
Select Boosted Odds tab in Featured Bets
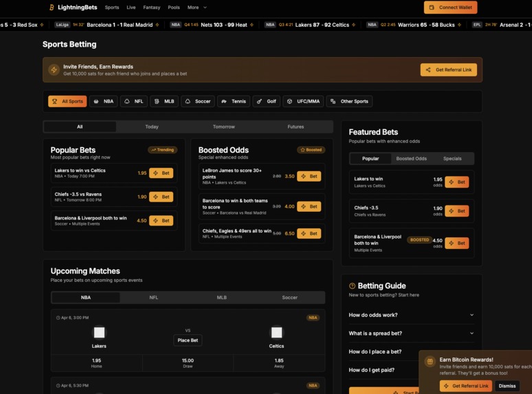pos(411,158)
